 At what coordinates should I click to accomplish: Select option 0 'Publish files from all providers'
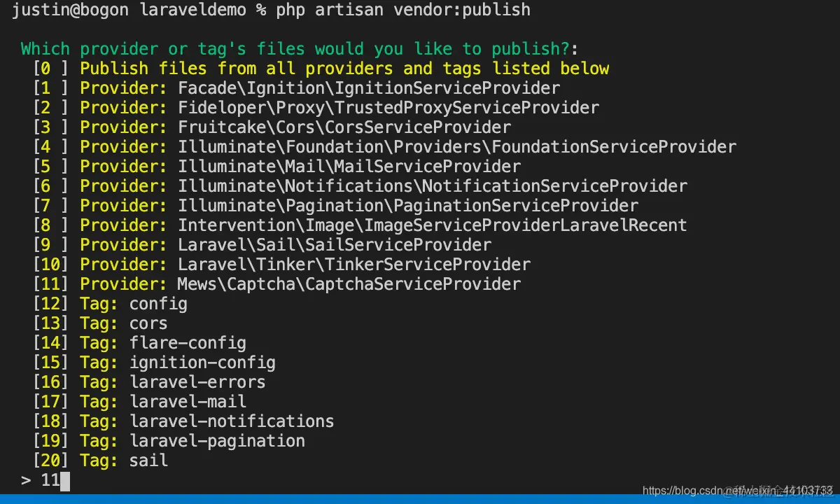321,69
